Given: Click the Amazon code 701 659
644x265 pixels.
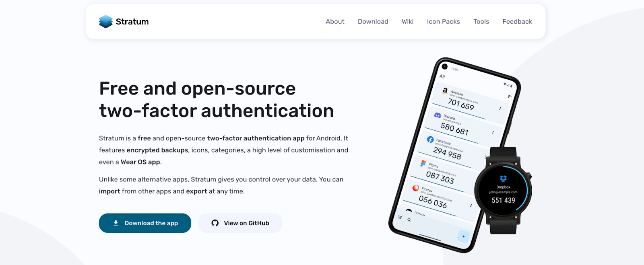Looking at the screenshot, I should pos(461,105).
